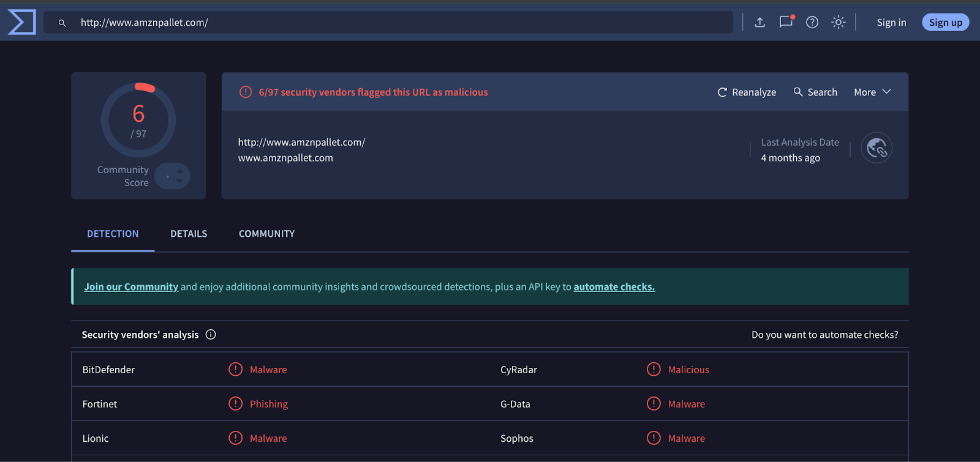The image size is (980, 462).
Task: Click the detection score gauge showing 6/97
Action: click(138, 120)
